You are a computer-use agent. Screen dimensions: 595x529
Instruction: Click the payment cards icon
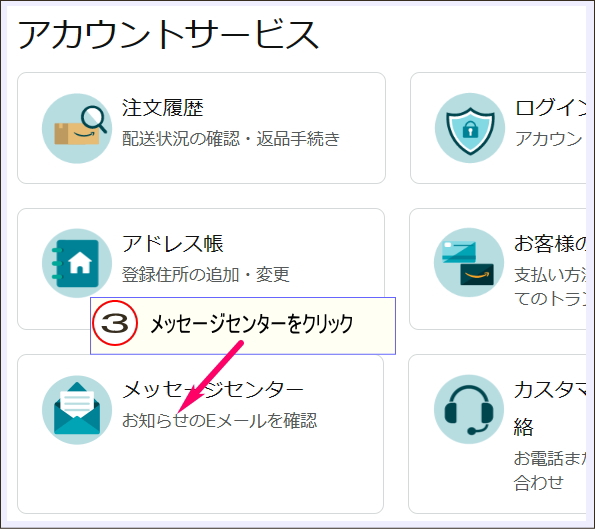pos(469,263)
